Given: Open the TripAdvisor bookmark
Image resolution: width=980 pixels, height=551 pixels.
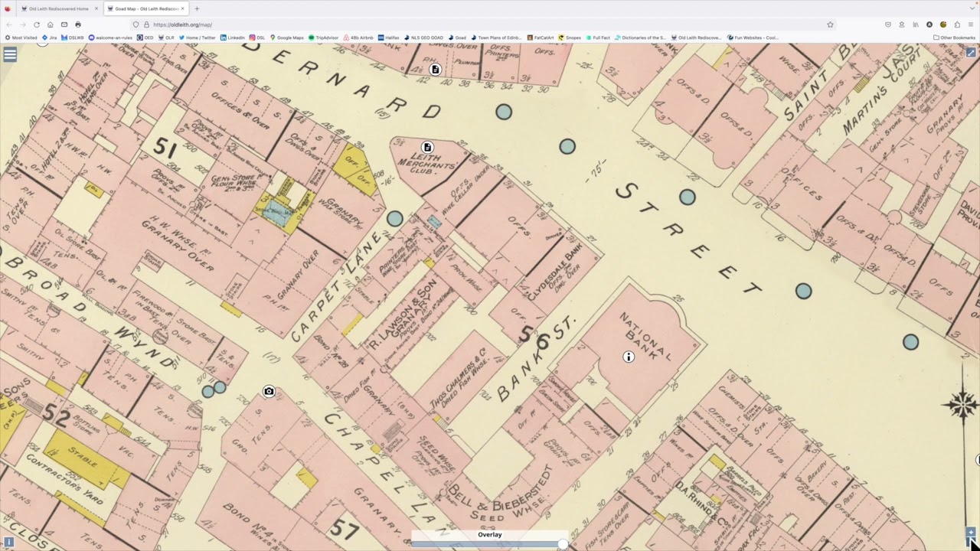Looking at the screenshot, I should [324, 37].
